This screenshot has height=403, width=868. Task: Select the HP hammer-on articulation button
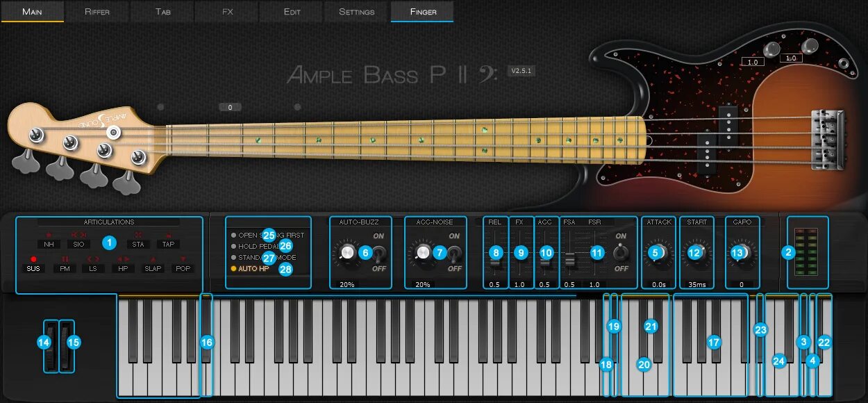(123, 268)
